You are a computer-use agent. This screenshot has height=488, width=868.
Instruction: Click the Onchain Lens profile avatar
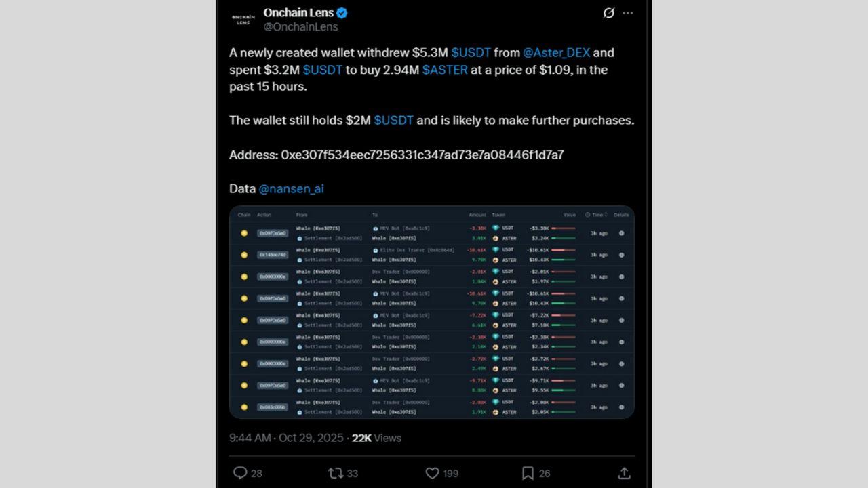pos(243,19)
